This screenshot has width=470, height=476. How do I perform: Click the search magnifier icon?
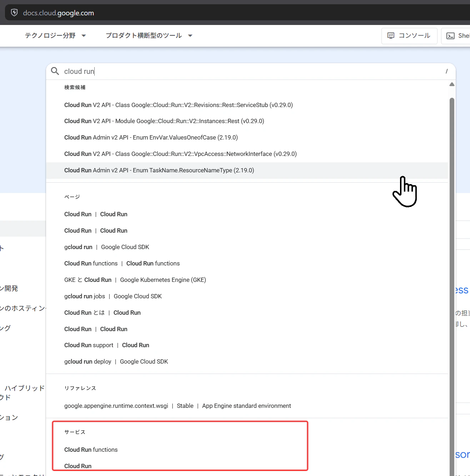pyautogui.click(x=55, y=71)
